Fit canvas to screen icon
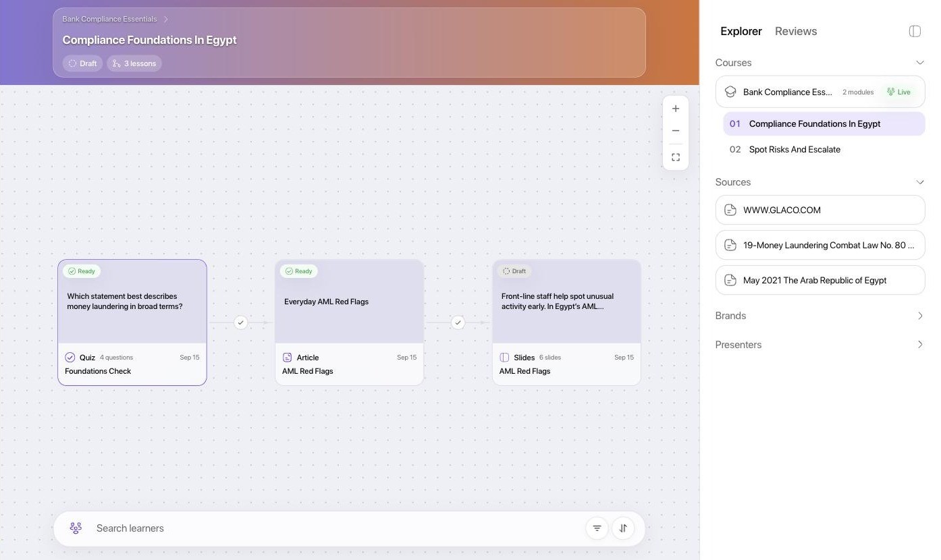Image resolution: width=941 pixels, height=560 pixels. coord(676,157)
